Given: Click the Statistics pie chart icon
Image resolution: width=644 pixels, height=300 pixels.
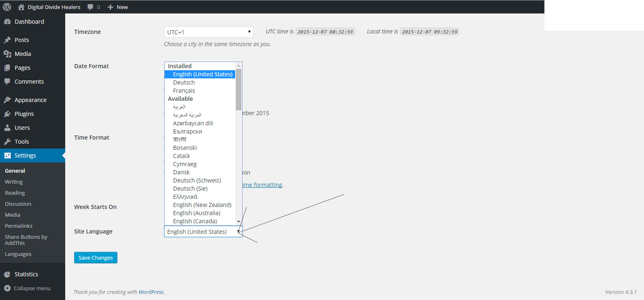Looking at the screenshot, I should (7, 274).
